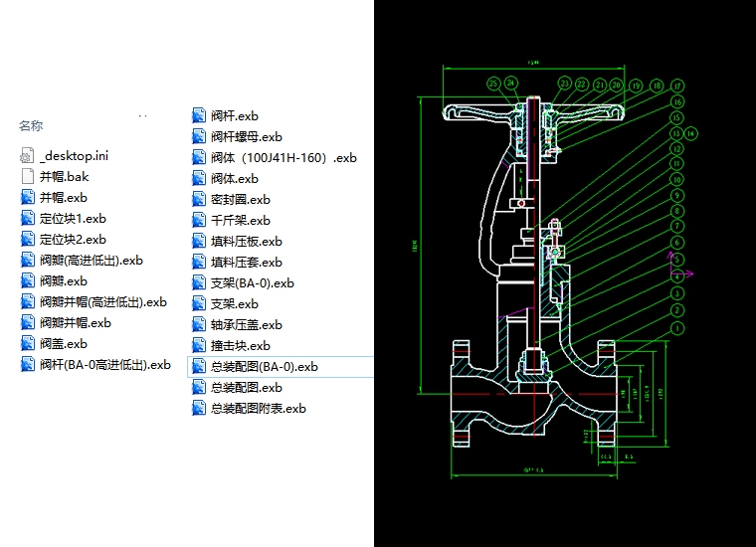Image resolution: width=756 pixels, height=547 pixels.
Task: Click the 总装配图附表.exb file icon
Action: coord(199,408)
